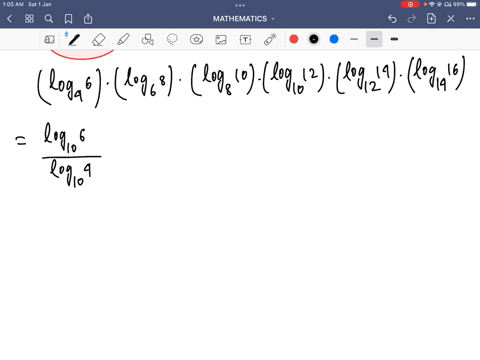
Task: Select the medium stroke width
Action: coord(374,39)
